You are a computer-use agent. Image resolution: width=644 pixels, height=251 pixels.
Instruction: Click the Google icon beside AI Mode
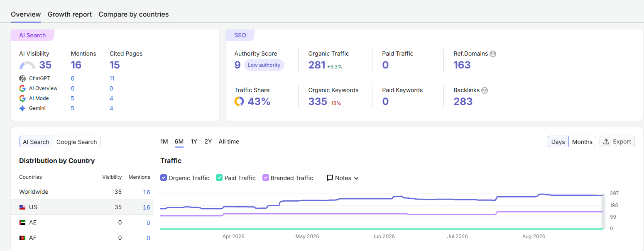22,98
